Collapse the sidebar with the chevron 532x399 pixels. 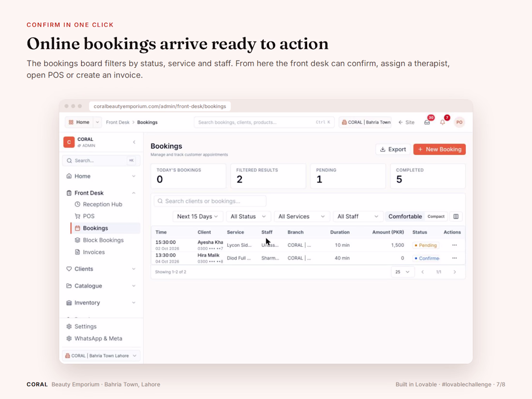pyautogui.click(x=134, y=142)
